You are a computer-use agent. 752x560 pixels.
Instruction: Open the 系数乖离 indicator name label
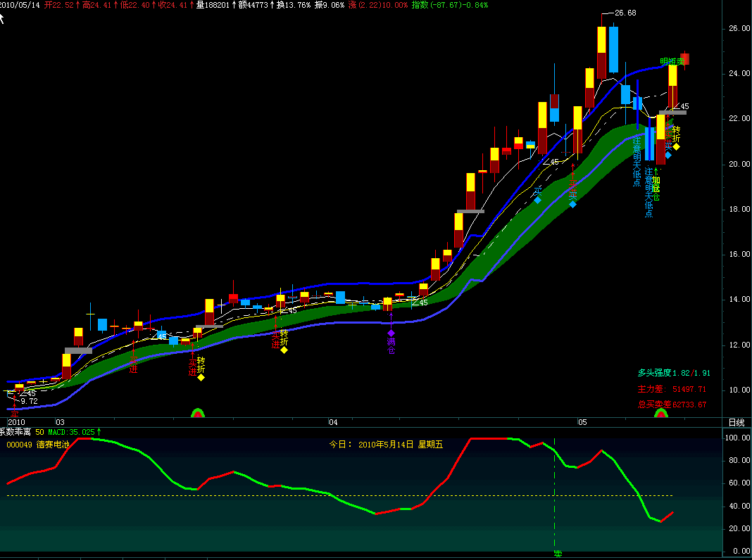tap(15, 431)
